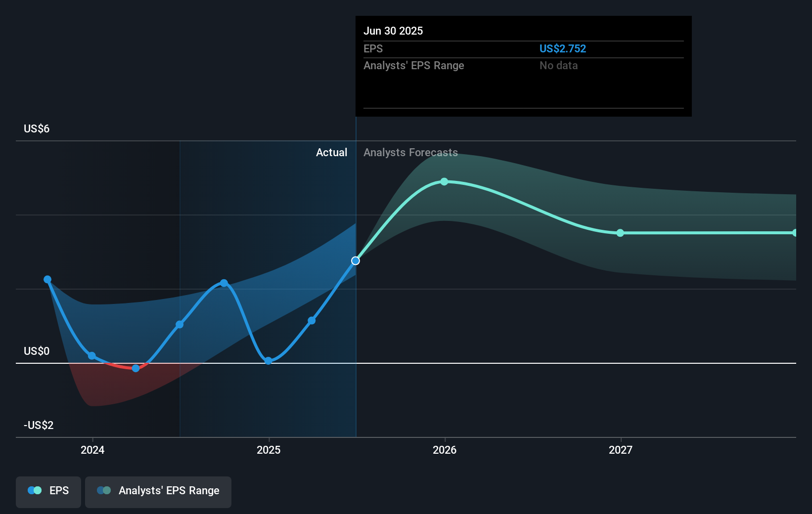Image resolution: width=812 pixels, height=514 pixels.
Task: Toggle the EPS legend button
Action: tap(48, 492)
